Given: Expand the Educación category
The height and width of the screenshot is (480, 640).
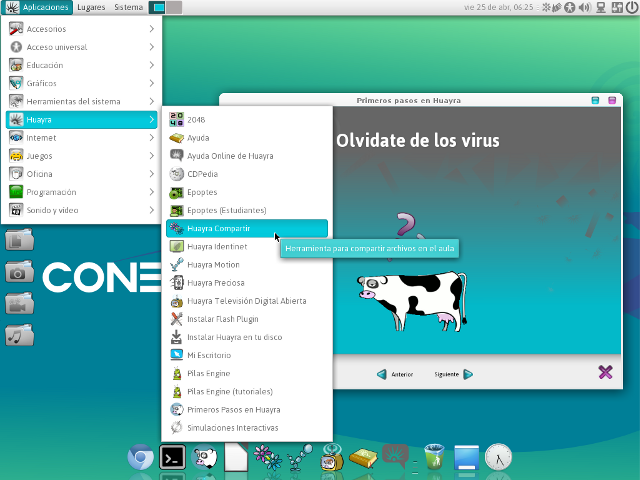Looking at the screenshot, I should click(82, 65).
